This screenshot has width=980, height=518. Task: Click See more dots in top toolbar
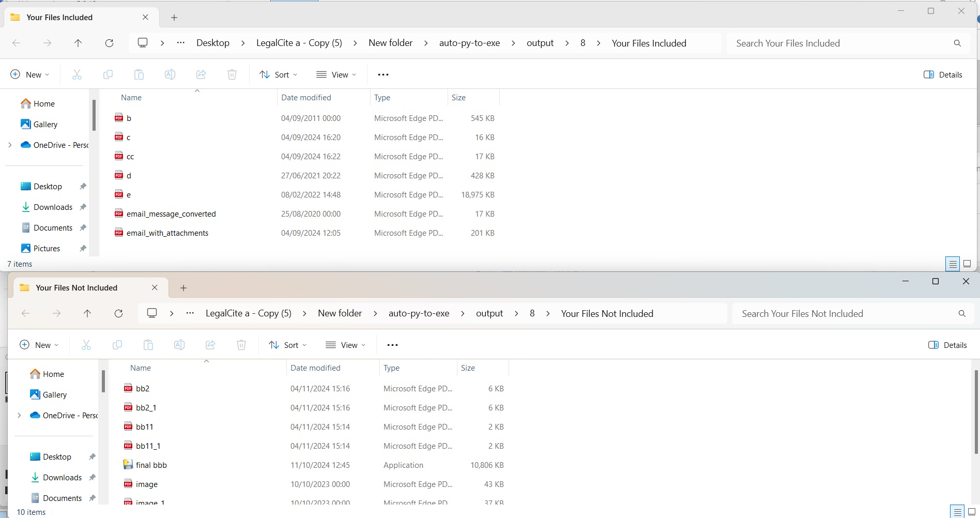[x=383, y=74]
